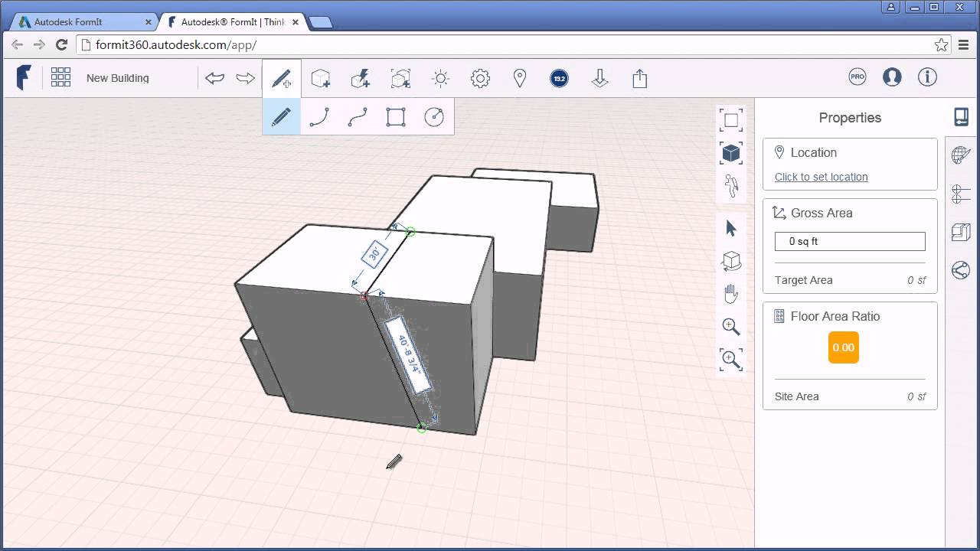Click the Redo arrow
Screen dimensions: 980x551
(243, 78)
